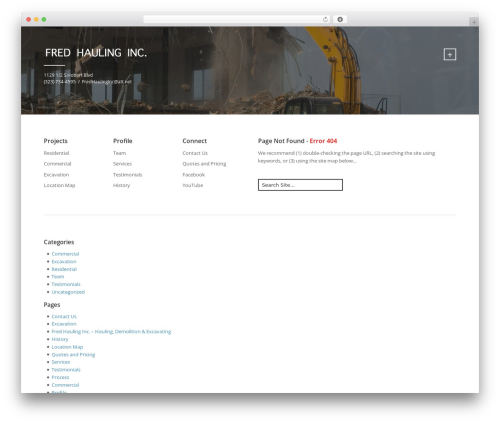Open a new browser tab with plus button

(x=474, y=22)
